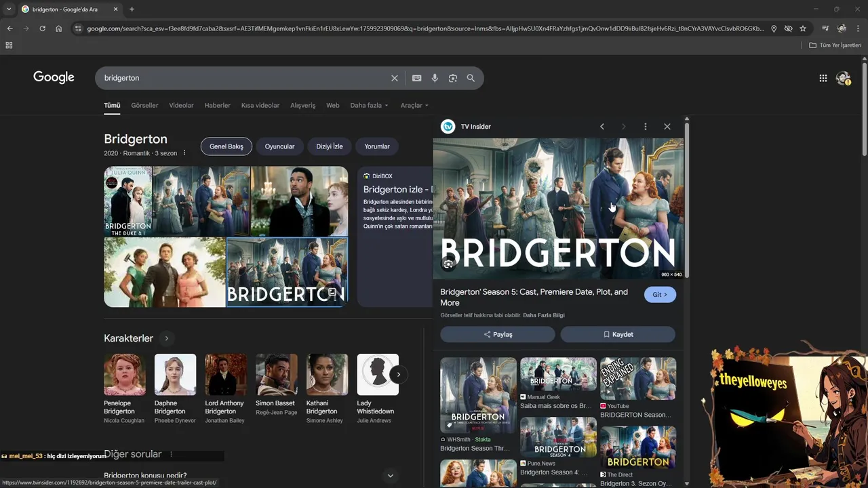Screen dimensions: 868x488
Task: Select the Oyuncular chip
Action: coord(279,146)
